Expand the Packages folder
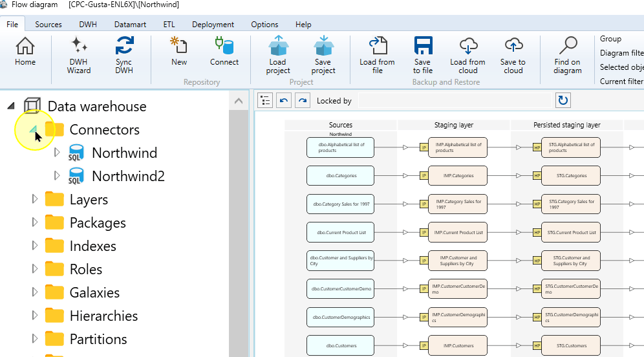The height and width of the screenshot is (357, 644). pyautogui.click(x=35, y=222)
